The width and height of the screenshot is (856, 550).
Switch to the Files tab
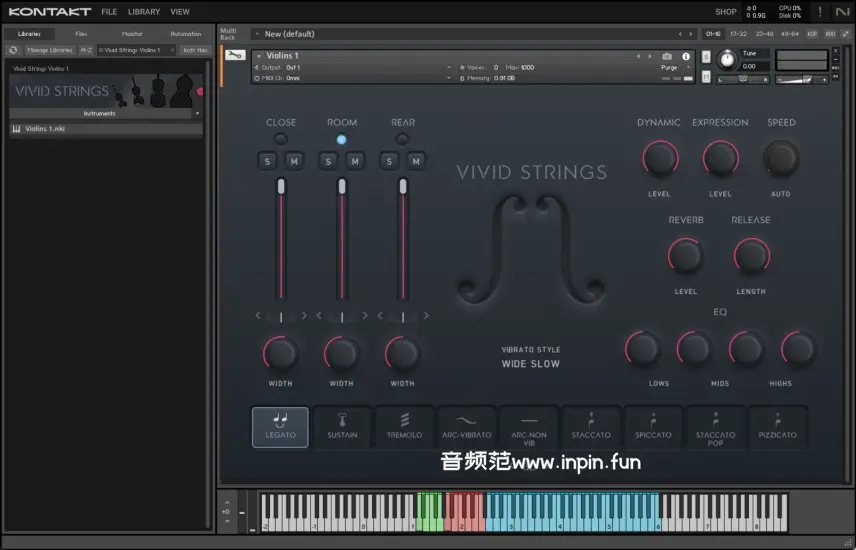81,34
